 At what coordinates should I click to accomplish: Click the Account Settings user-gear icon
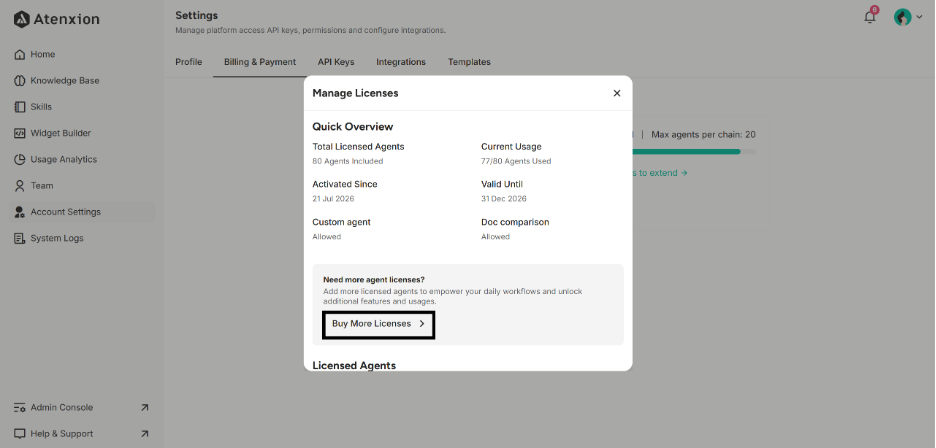point(19,212)
